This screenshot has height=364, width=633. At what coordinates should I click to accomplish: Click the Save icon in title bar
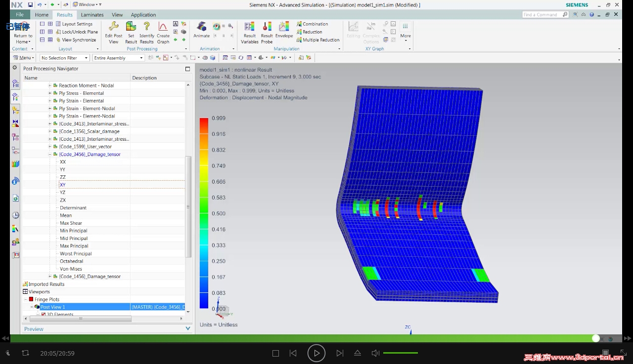click(x=30, y=4)
